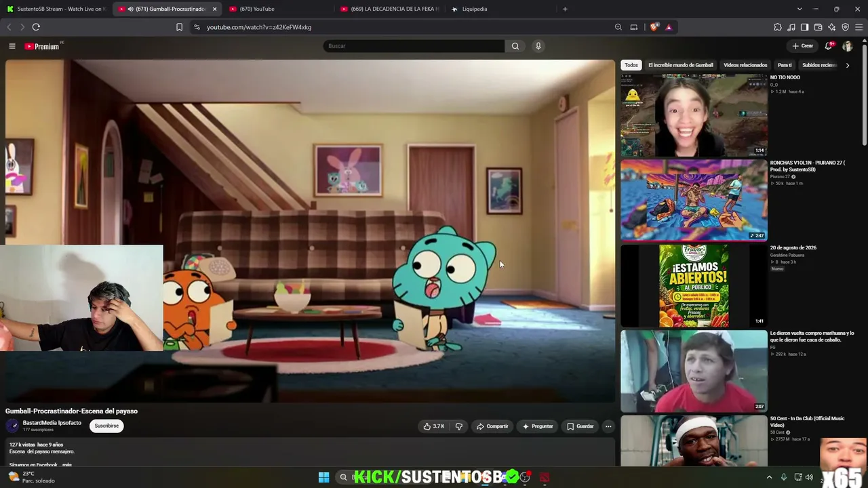The width and height of the screenshot is (868, 488).
Task: Open weather widget showing 23°C
Action: 31,477
